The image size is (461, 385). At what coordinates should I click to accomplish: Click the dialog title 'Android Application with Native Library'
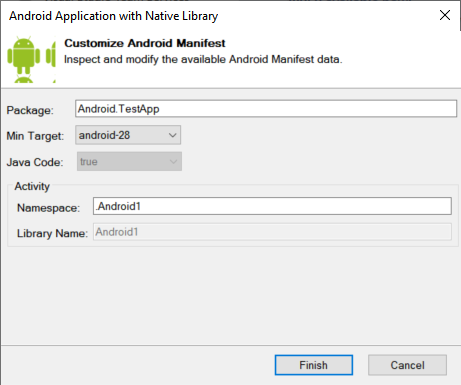pyautogui.click(x=114, y=16)
